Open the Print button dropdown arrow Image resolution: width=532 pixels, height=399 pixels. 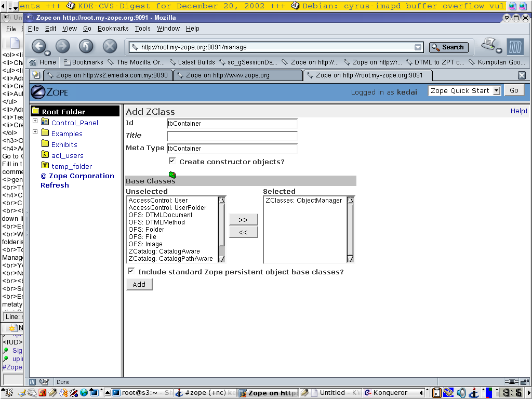(499, 51)
